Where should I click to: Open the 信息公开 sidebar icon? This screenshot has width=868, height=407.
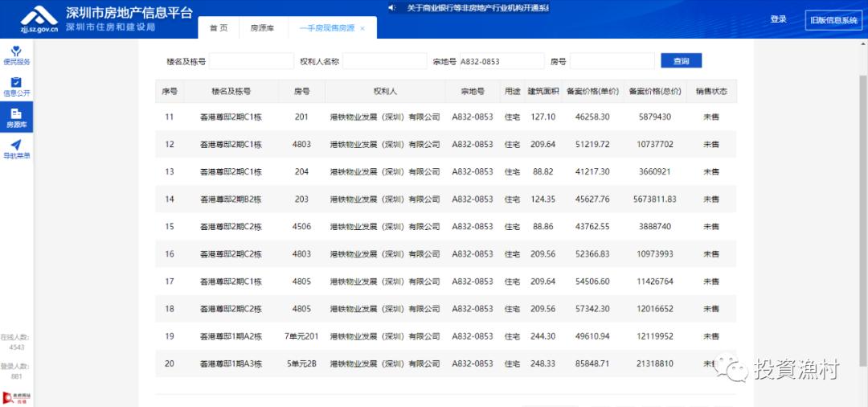[x=16, y=87]
